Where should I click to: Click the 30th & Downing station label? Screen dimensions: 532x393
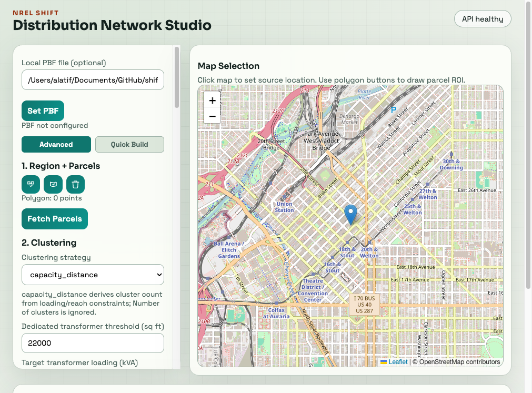[x=451, y=165]
